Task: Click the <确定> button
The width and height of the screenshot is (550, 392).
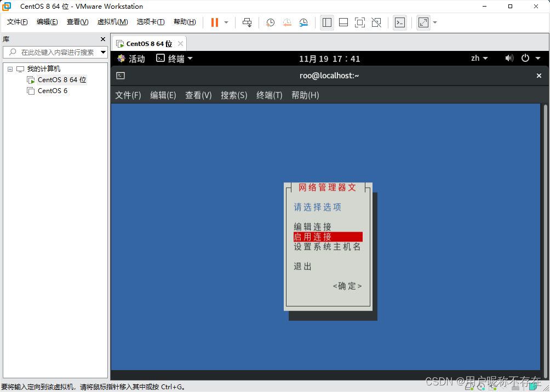Action: 347,286
